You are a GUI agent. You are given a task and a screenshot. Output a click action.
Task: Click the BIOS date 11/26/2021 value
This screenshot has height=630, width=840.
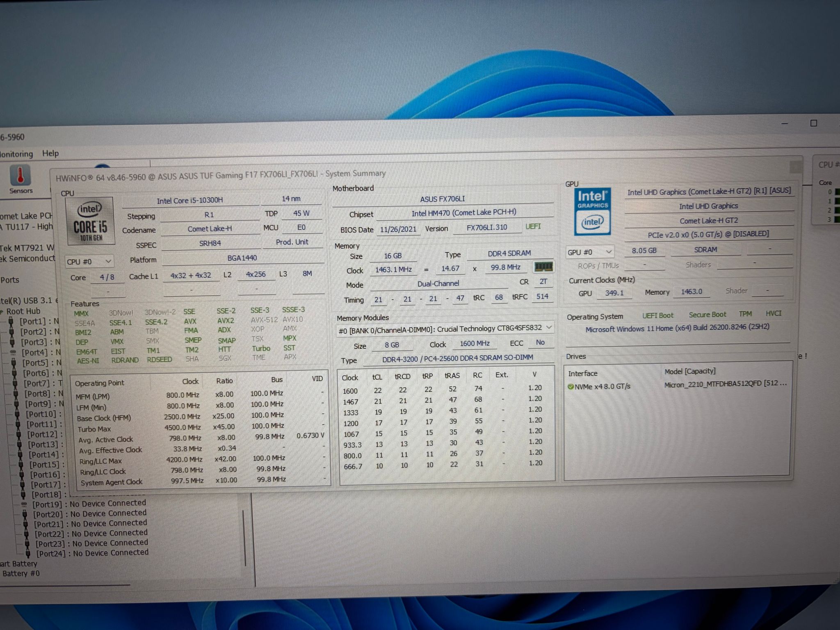[398, 229]
